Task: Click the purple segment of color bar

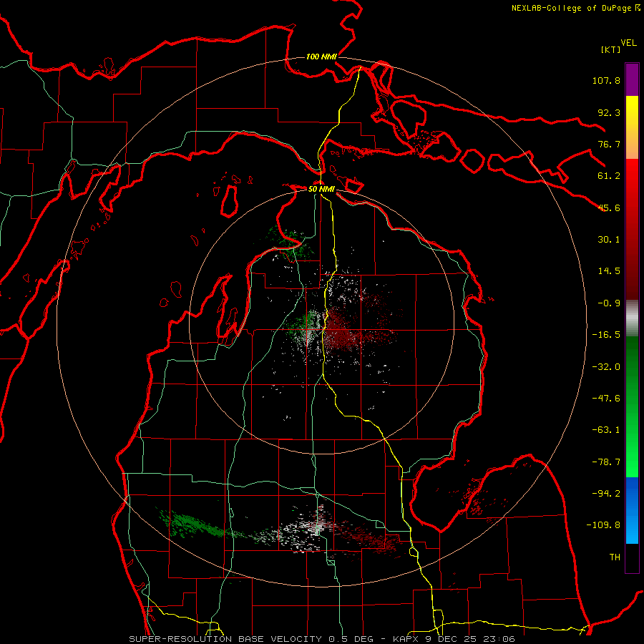Action: [632, 79]
